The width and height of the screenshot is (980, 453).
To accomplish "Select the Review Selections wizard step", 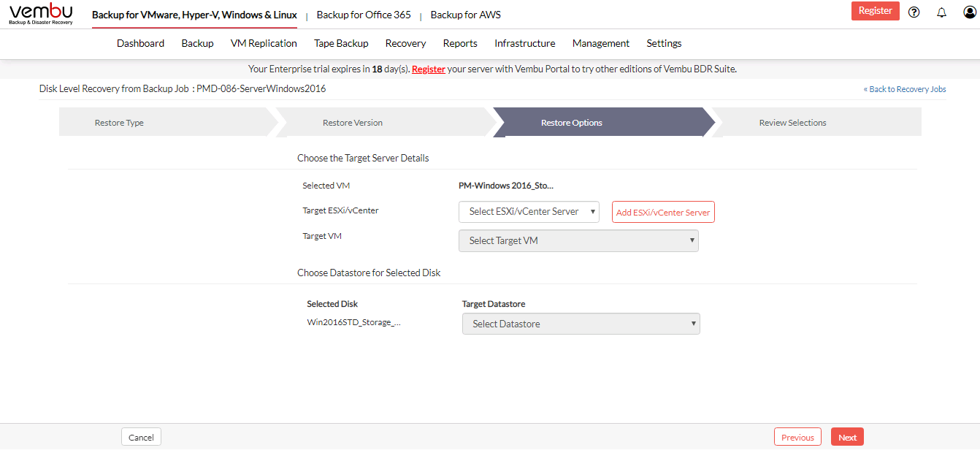I will pyautogui.click(x=818, y=123).
